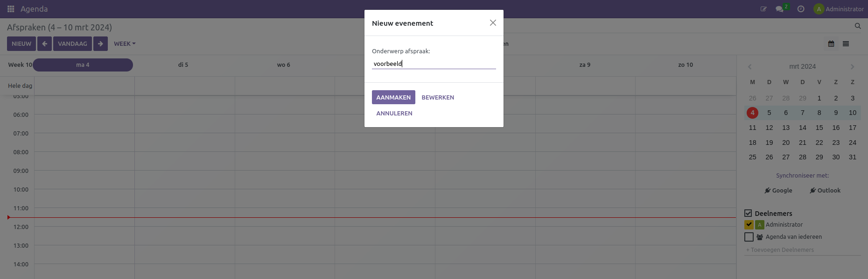Screen dimensions: 868x279
Task: Open the conversations chat icon
Action: click(x=779, y=9)
